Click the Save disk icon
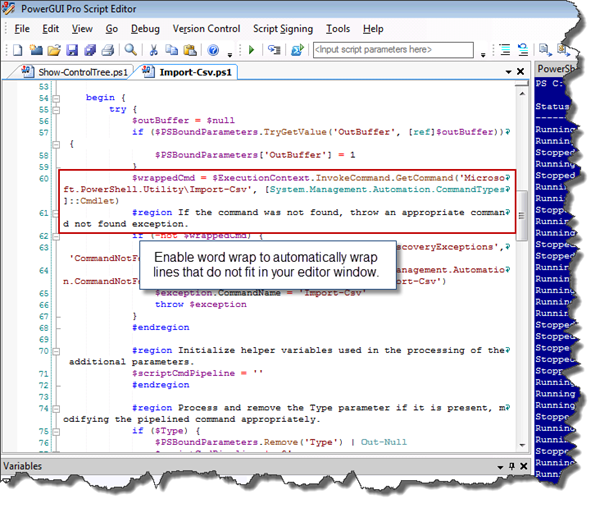This screenshot has height=508, width=600. pos(72,50)
